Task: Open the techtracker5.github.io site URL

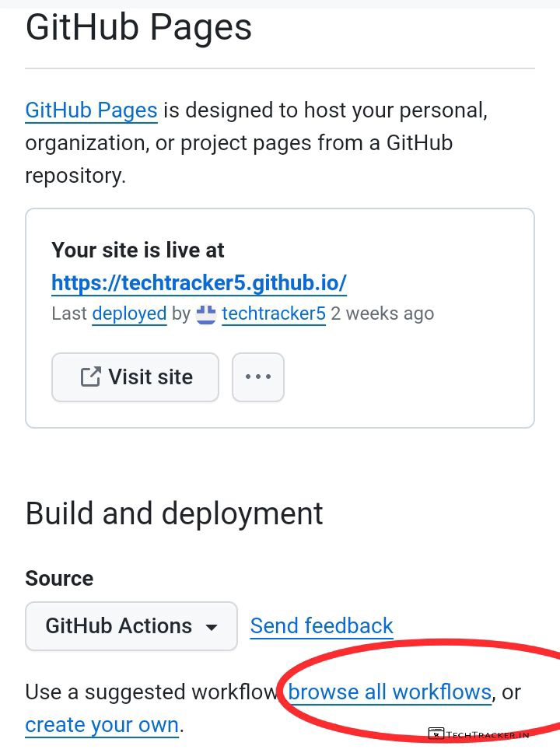Action: [x=199, y=282]
